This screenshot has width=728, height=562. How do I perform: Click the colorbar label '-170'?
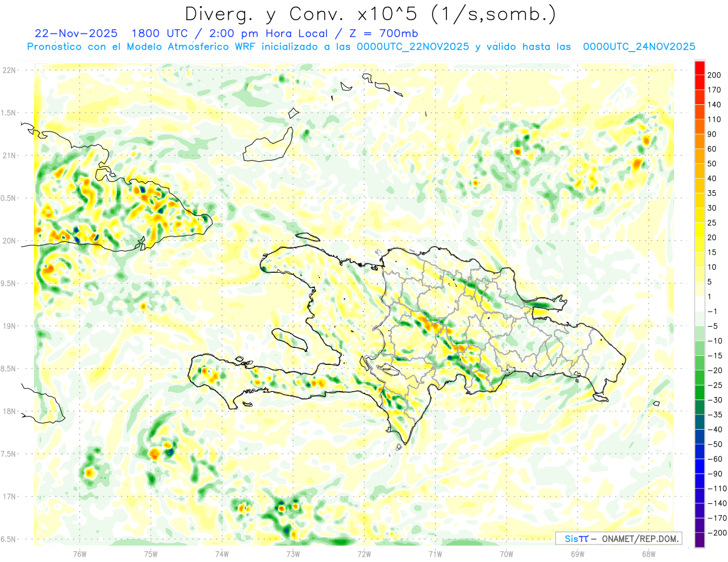click(718, 518)
